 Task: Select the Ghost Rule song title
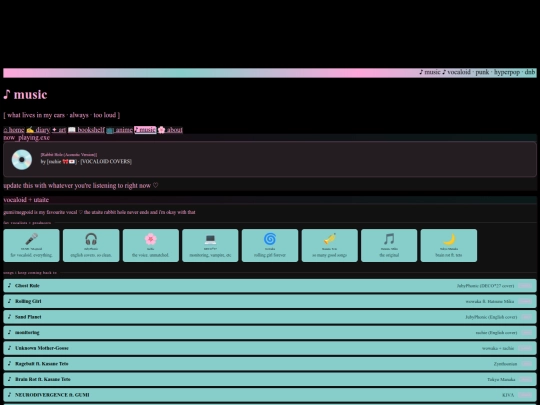point(27,285)
